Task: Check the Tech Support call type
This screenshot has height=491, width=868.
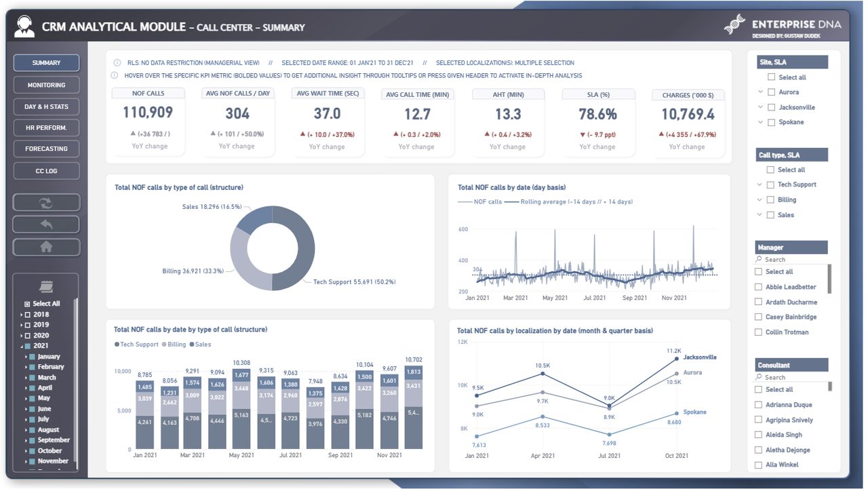Action: [x=770, y=184]
